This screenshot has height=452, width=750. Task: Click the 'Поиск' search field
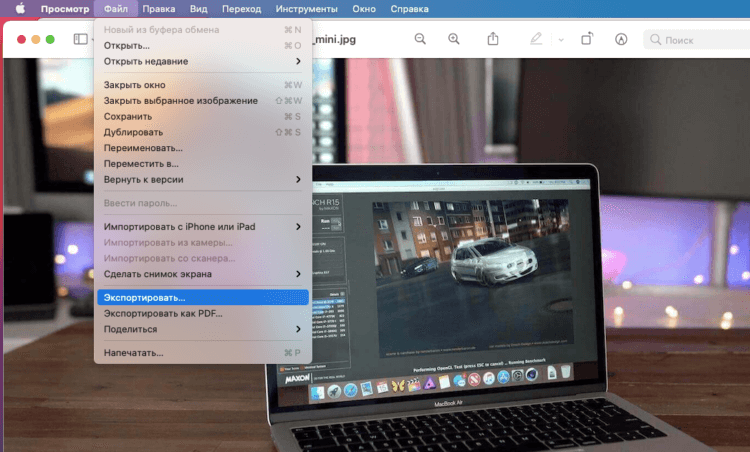695,39
